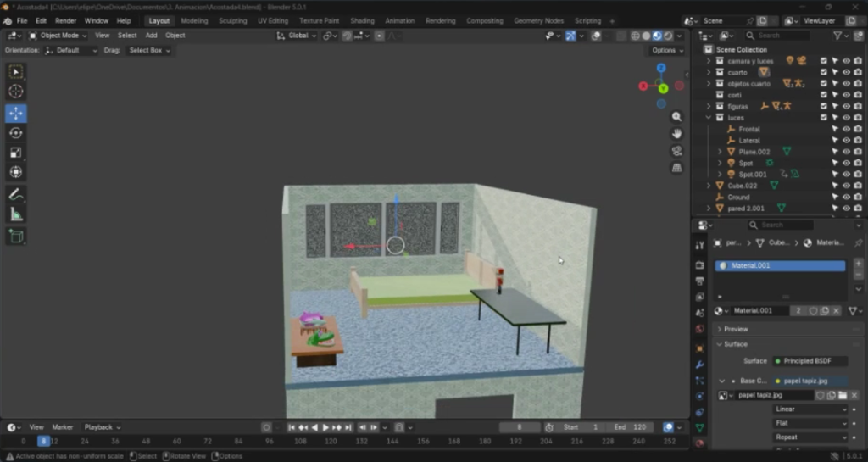This screenshot has height=462, width=868.
Task: Uncheck the 'camara y luces' collection checkbox
Action: point(823,61)
